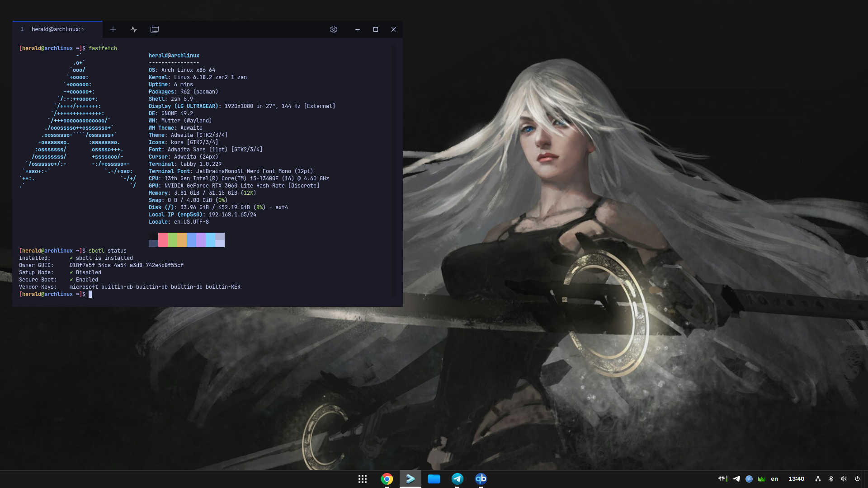Show the applications grid
The image size is (868, 488).
click(363, 479)
